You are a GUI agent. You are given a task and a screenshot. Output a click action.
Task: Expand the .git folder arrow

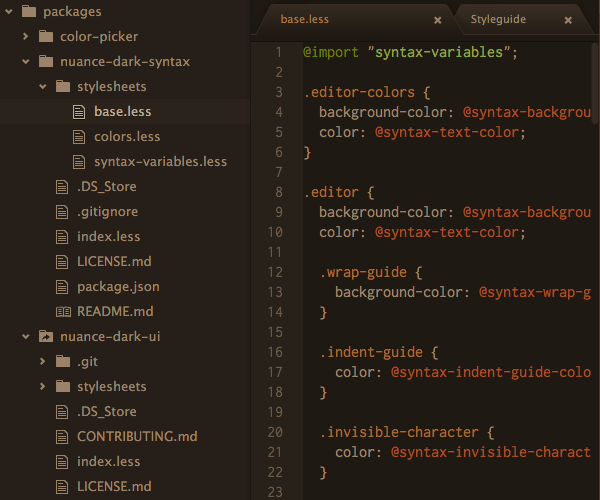[42, 362]
